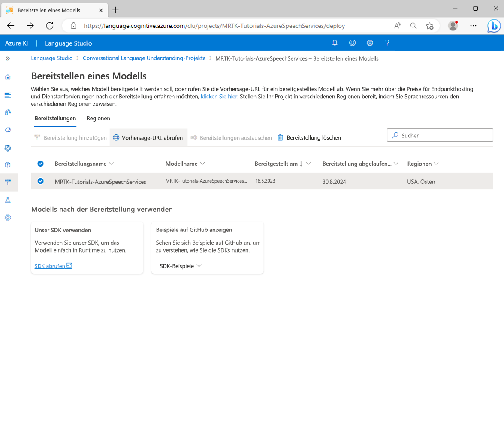Viewport: 504px width, 432px height.
Task: Click the Unser SDK verwenden card title
Action: click(x=63, y=230)
